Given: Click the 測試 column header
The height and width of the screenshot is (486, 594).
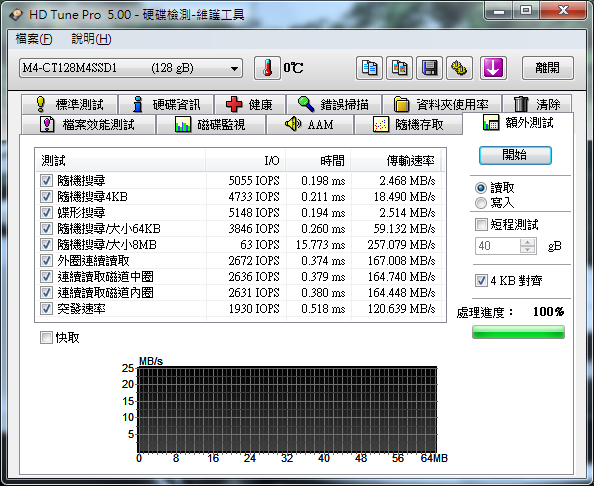Looking at the screenshot, I should click(121, 161).
